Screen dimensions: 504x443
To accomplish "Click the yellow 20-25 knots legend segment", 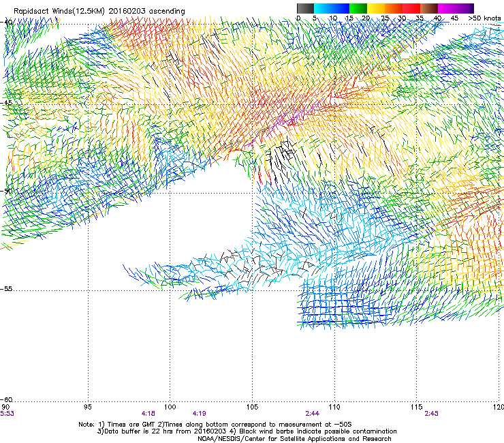I will 376,8.
